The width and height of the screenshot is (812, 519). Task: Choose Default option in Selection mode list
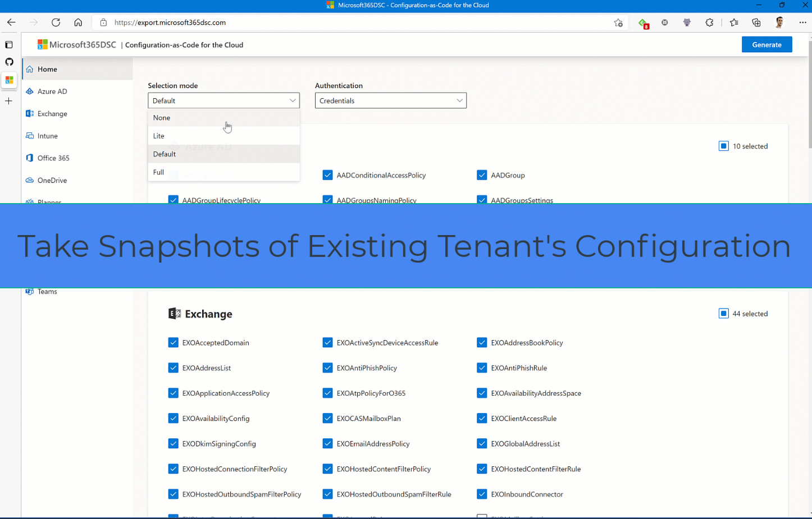223,154
